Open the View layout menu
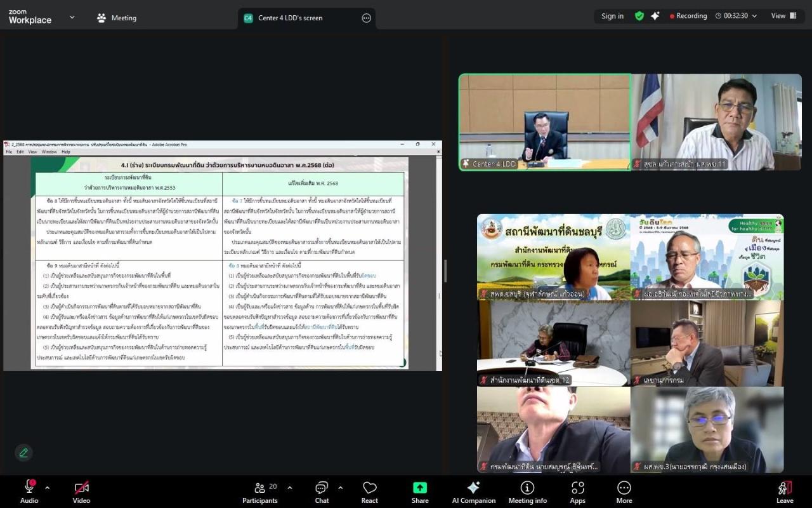 pos(784,16)
